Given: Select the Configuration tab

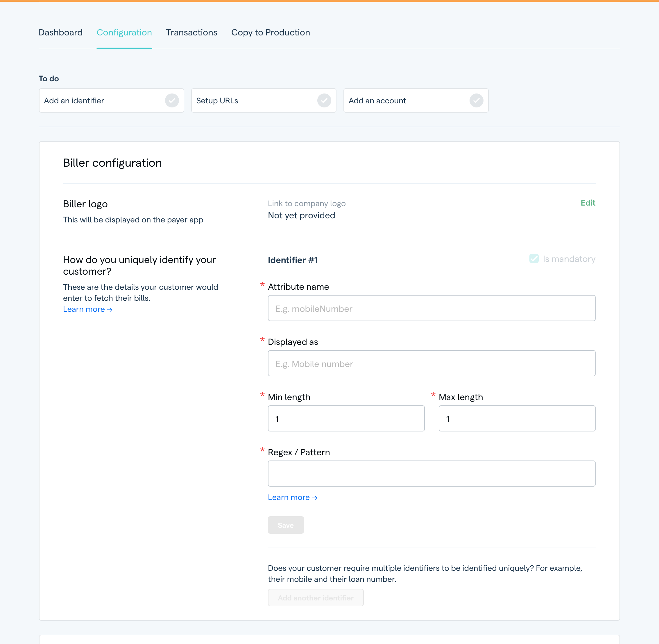Looking at the screenshot, I should click(x=124, y=33).
